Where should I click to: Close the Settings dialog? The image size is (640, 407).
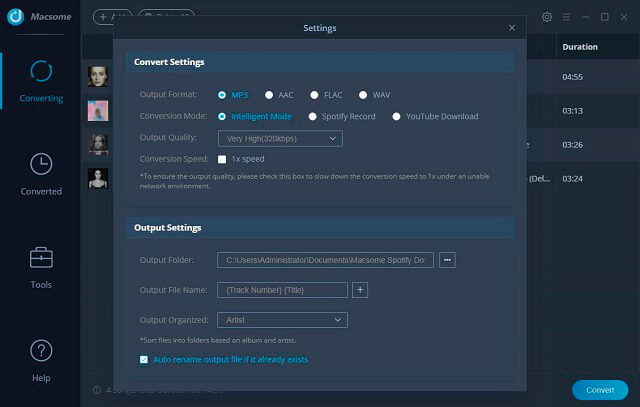pos(512,28)
